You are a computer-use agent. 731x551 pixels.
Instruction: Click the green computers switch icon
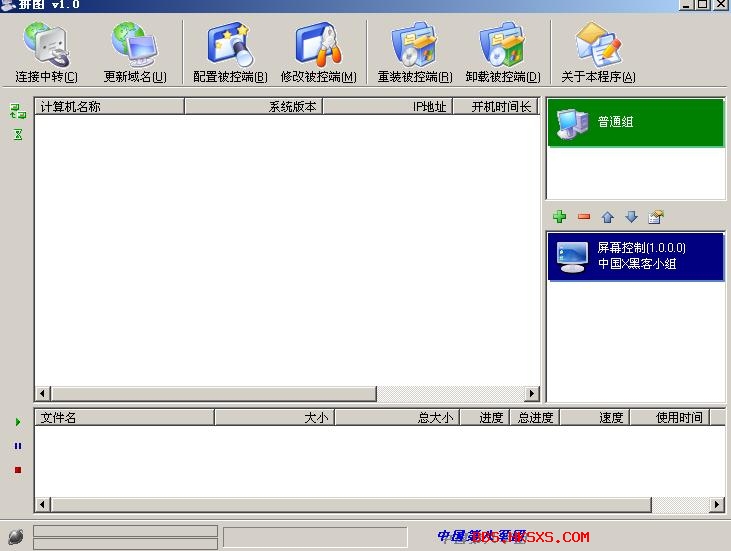click(x=18, y=111)
